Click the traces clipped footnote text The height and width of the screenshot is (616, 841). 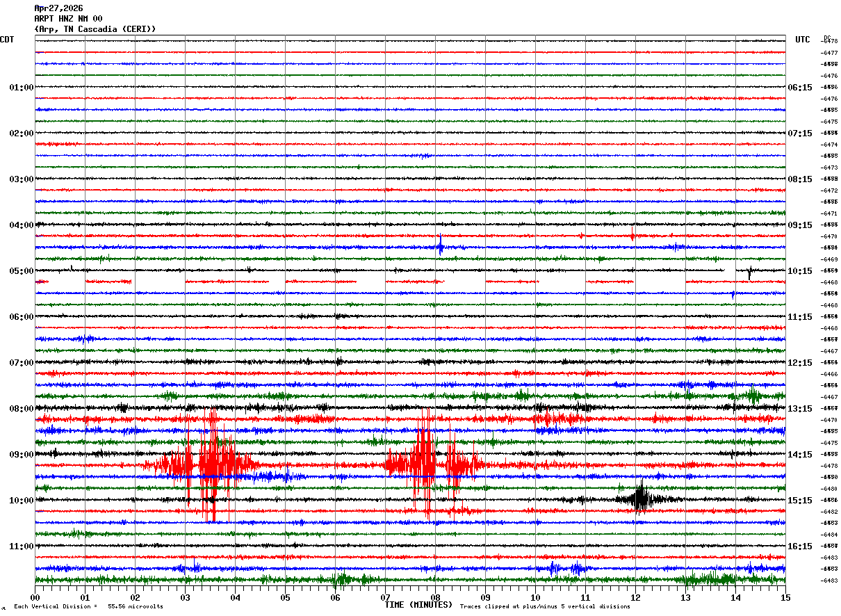point(545,607)
